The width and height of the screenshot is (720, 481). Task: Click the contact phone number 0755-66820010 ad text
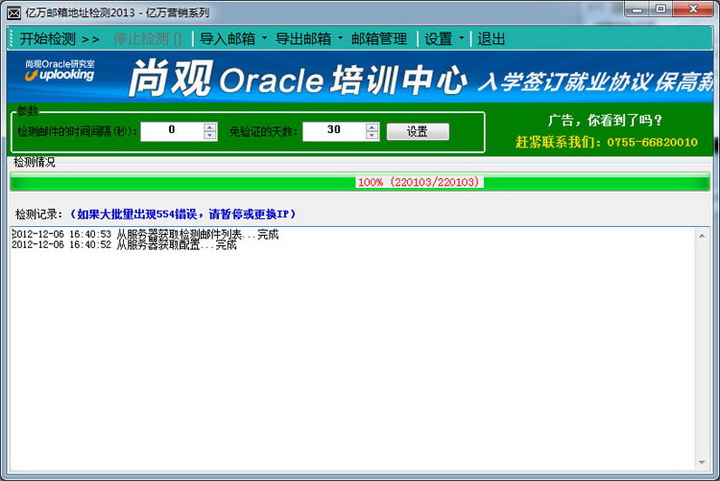pyautogui.click(x=652, y=142)
